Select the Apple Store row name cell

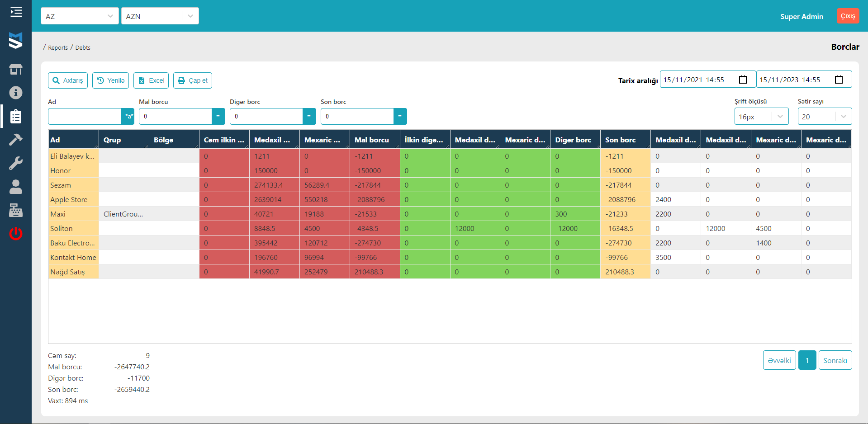click(x=73, y=199)
